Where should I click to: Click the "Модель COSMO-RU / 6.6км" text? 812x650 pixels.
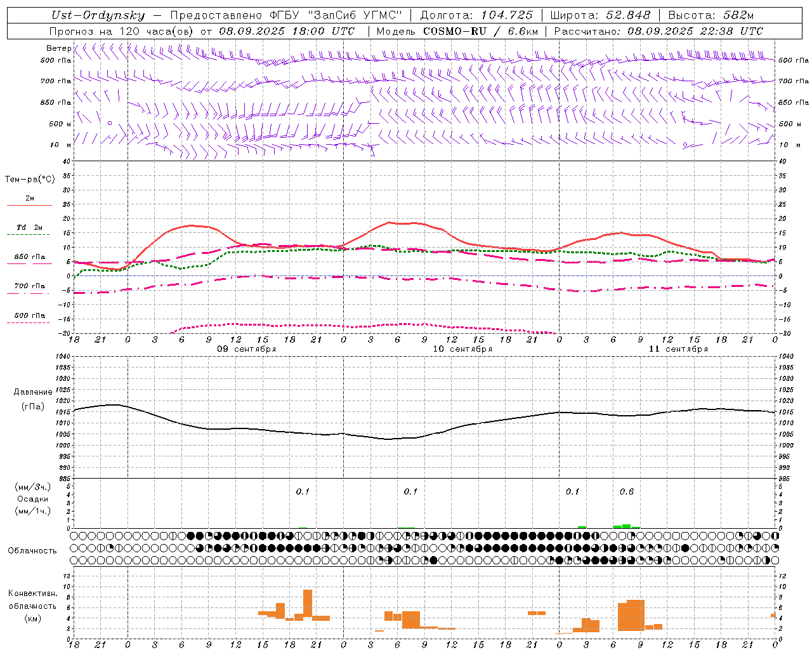457,31
